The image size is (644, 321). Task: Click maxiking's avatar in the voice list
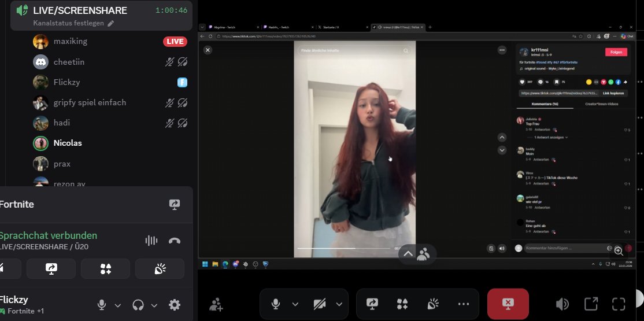pyautogui.click(x=40, y=42)
